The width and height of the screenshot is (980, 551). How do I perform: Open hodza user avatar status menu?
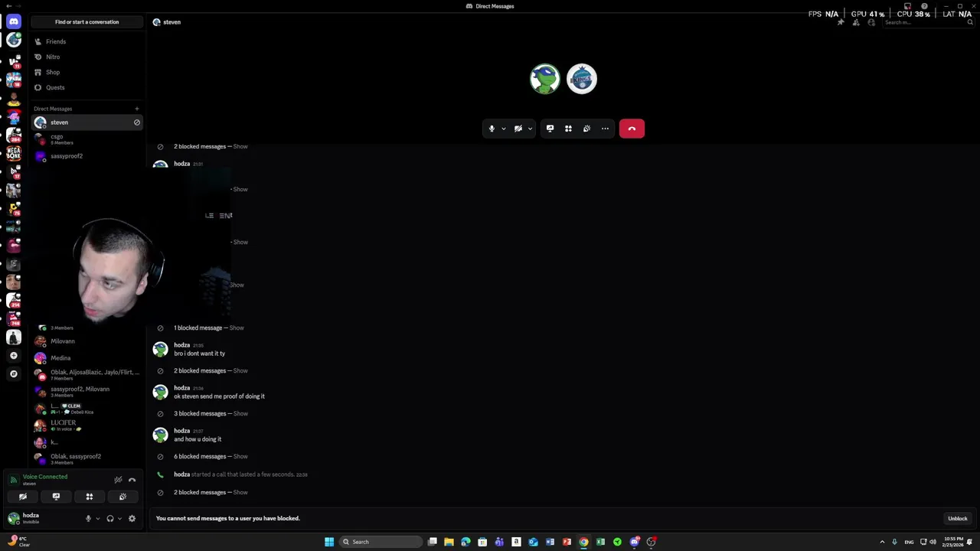click(13, 518)
